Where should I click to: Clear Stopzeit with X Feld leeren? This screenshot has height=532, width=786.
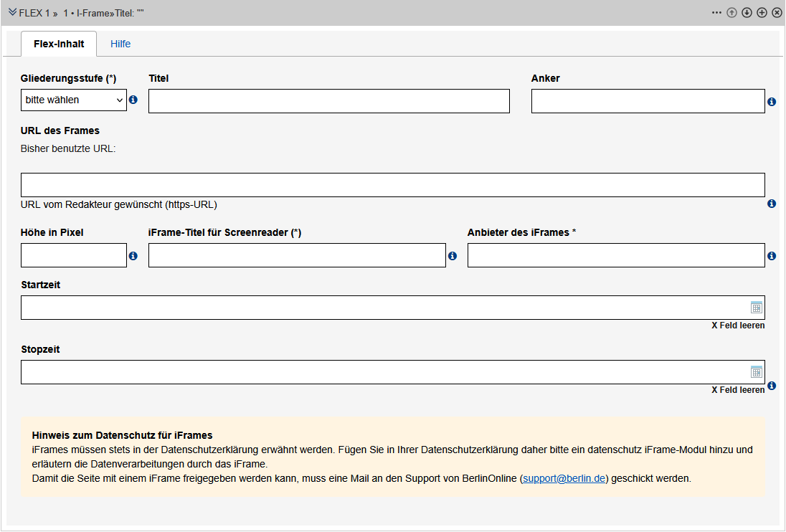click(x=738, y=390)
